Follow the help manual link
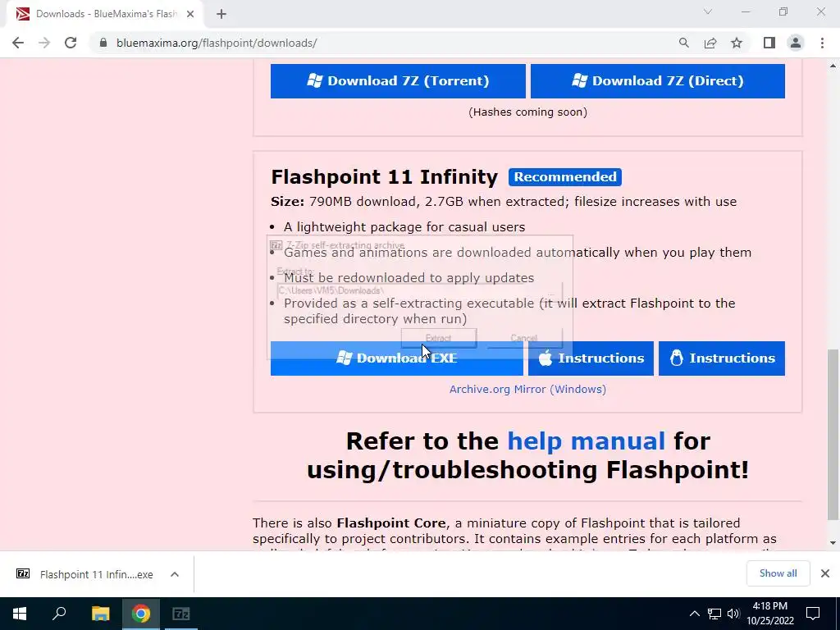This screenshot has width=840, height=630. point(586,441)
